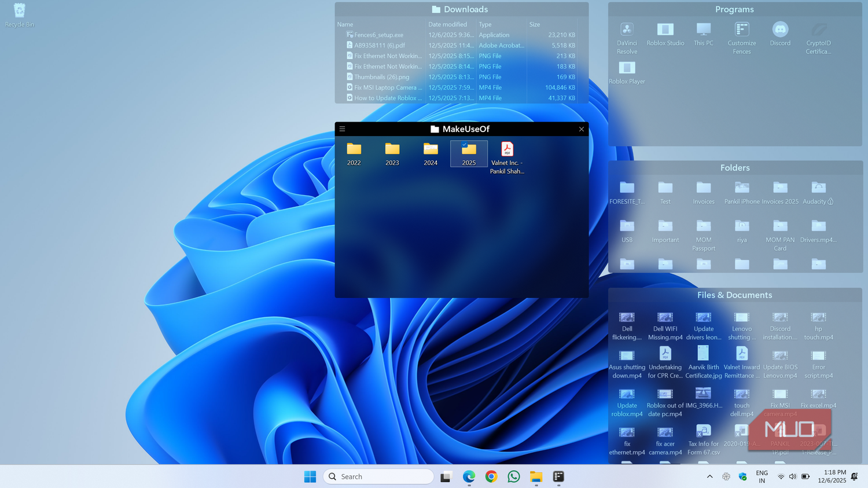Screen dimensions: 868x488
Task: Open Update roblox.mp4 file
Action: [627, 402]
